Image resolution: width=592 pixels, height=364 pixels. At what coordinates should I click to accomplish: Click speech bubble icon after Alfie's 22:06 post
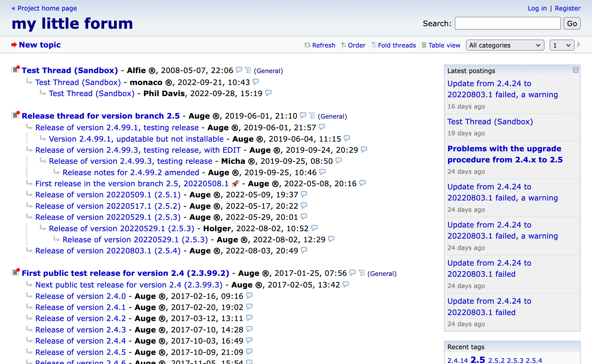click(x=239, y=70)
